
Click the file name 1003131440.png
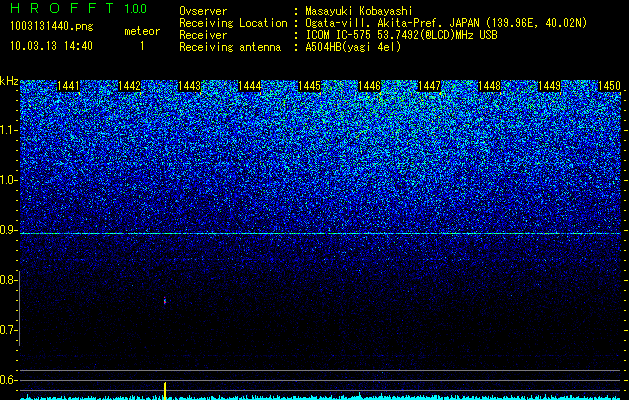(52, 26)
